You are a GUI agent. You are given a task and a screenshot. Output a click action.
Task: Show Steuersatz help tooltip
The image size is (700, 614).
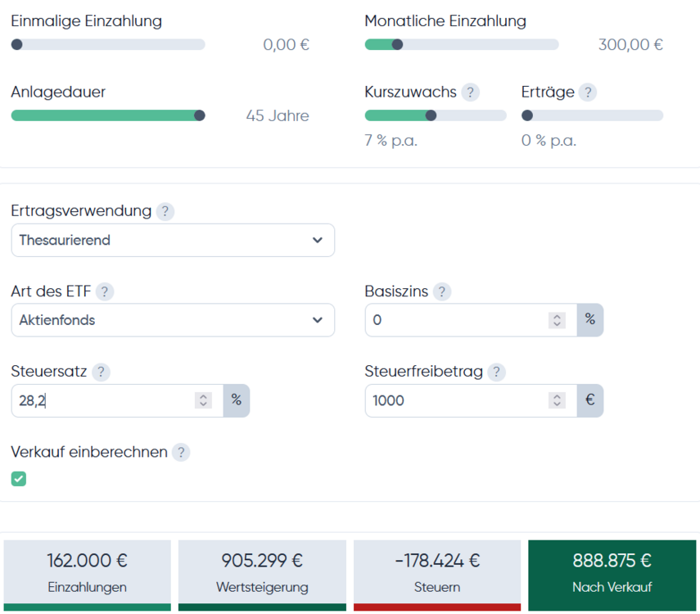[101, 372]
